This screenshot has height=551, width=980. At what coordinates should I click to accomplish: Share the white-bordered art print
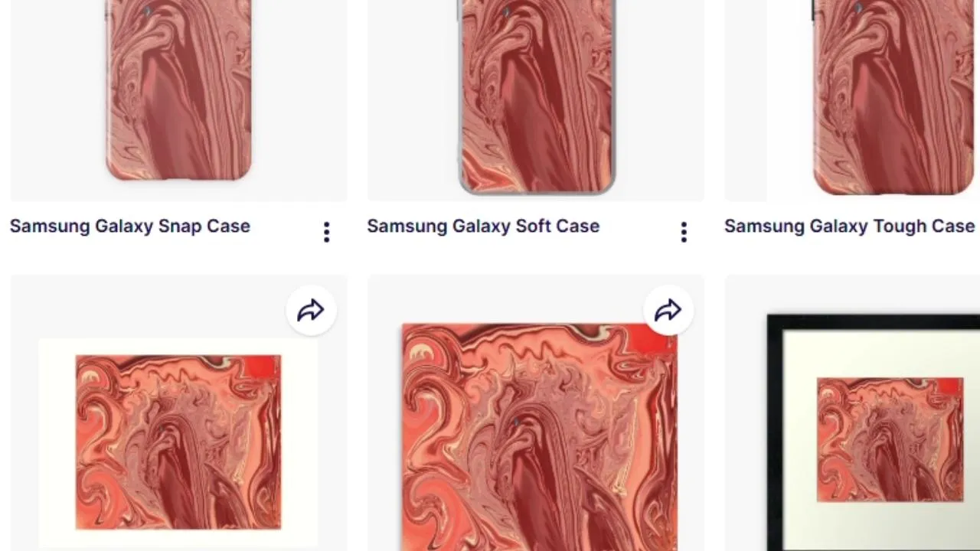point(311,311)
